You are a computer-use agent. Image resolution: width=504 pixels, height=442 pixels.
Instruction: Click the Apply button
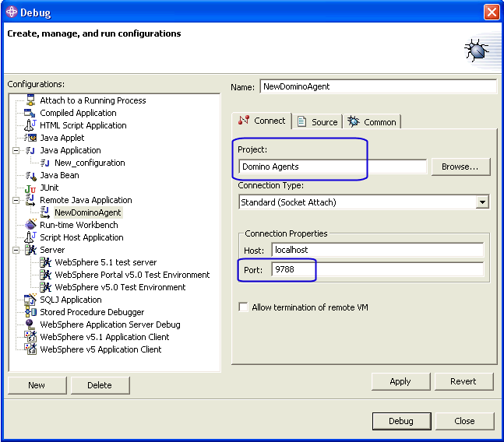pos(400,381)
